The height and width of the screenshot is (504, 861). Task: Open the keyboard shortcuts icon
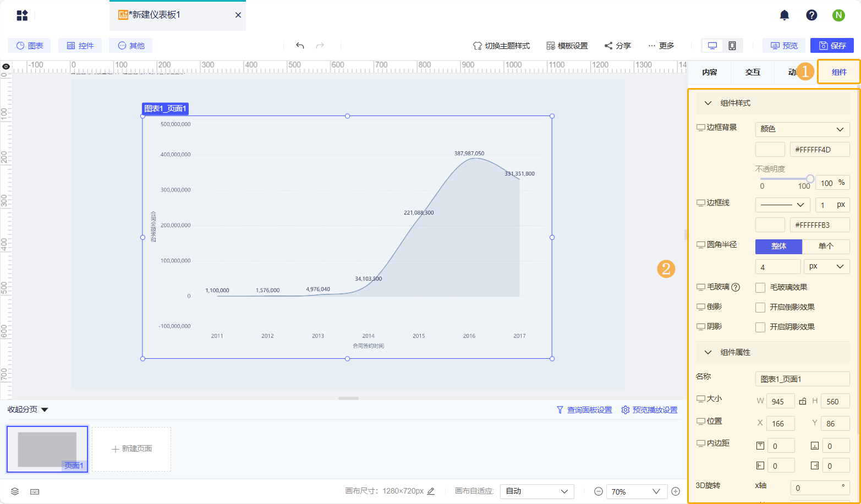(x=35, y=491)
